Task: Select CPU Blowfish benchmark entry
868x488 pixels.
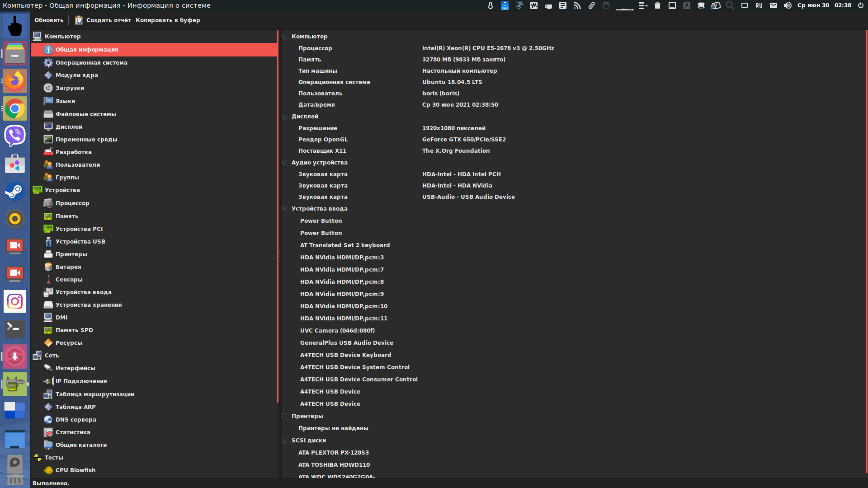Action: 75,470
